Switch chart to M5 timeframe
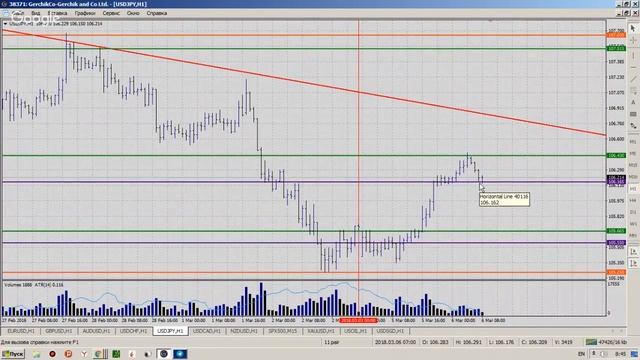The image size is (640, 360). click(633, 153)
